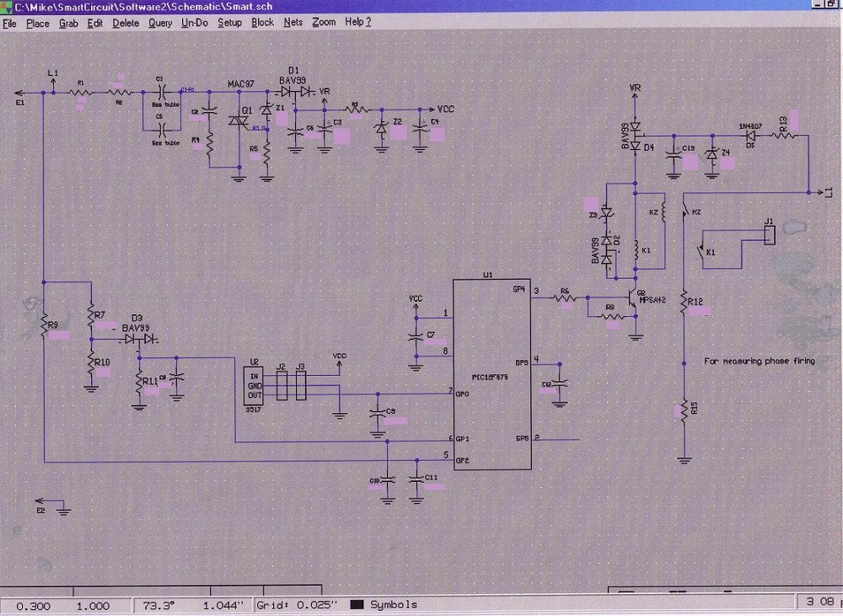843x616 pixels.
Task: Click the Un-Do menu item
Action: point(195,23)
